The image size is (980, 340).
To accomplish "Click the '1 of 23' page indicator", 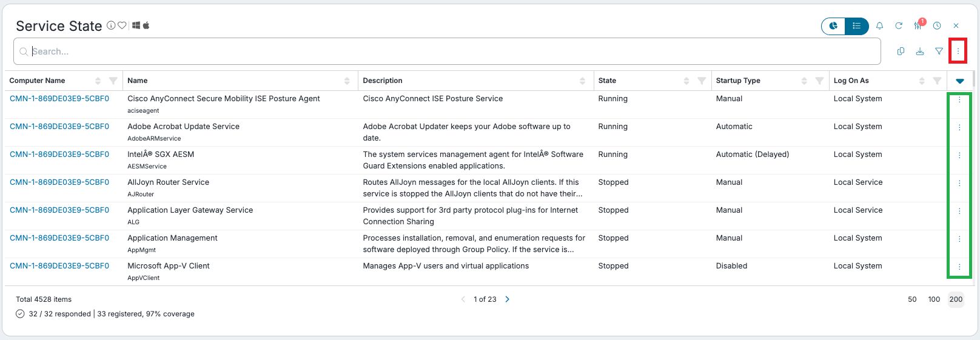I will click(x=485, y=299).
